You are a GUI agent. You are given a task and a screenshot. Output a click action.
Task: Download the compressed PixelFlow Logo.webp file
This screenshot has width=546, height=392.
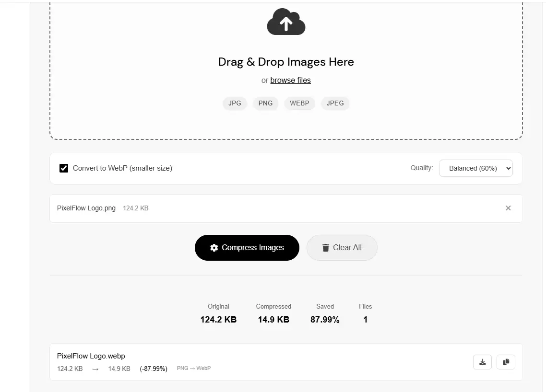(482, 362)
